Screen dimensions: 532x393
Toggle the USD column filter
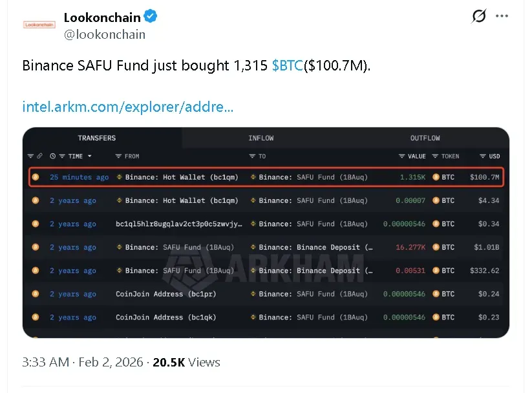pyautogui.click(x=482, y=156)
